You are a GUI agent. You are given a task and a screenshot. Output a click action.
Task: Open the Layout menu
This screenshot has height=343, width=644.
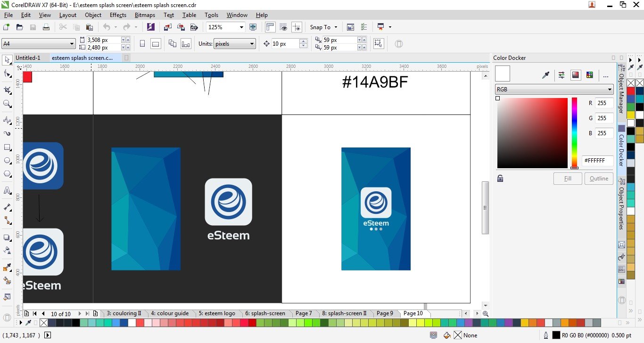[68, 15]
